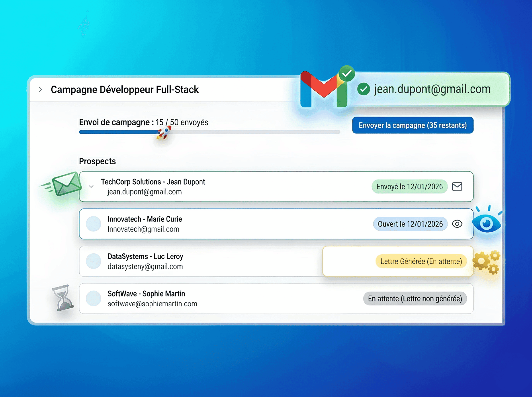Click the verified checkmark in the sender badge
The image size is (532, 397).
(x=364, y=89)
